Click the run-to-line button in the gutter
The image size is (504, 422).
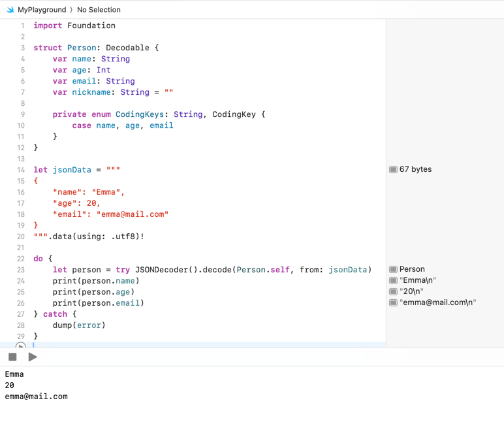21,346
